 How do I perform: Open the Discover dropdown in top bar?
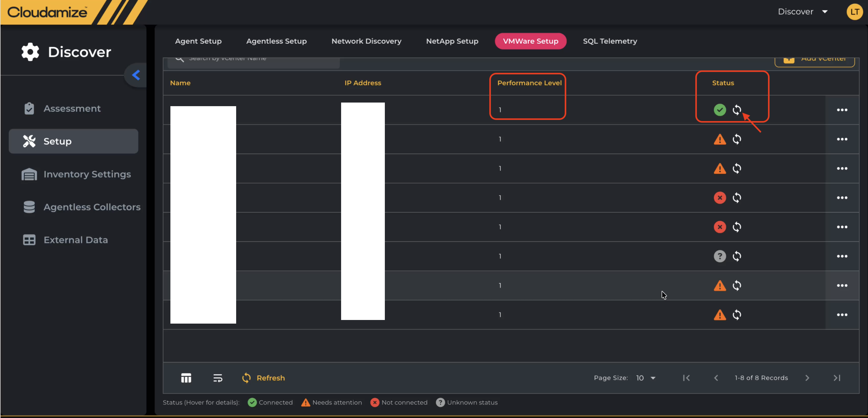803,12
